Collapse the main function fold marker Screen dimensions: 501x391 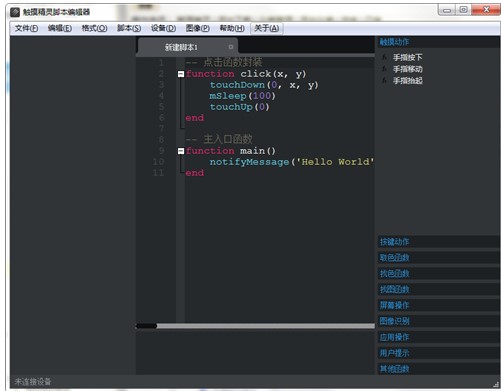[x=181, y=151]
